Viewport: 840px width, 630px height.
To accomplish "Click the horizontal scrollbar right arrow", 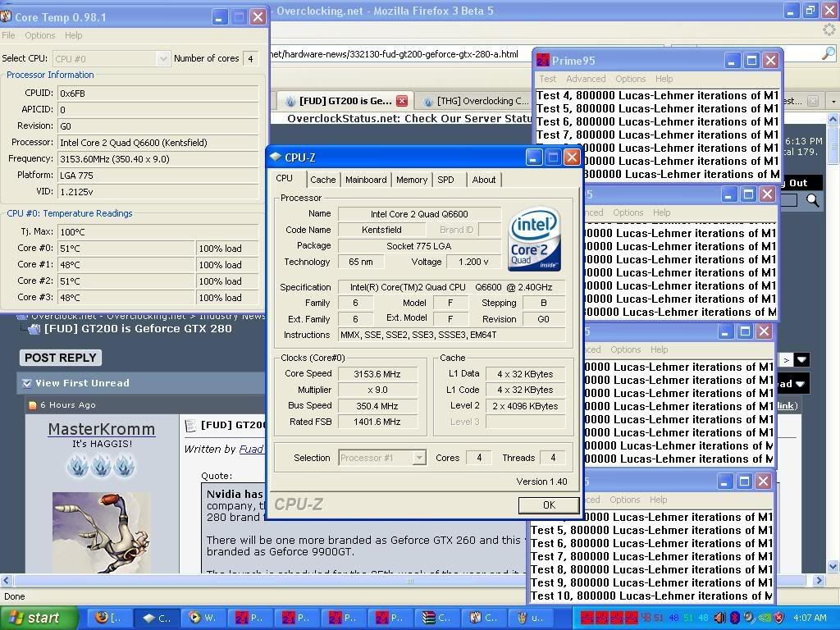I will tap(819, 580).
